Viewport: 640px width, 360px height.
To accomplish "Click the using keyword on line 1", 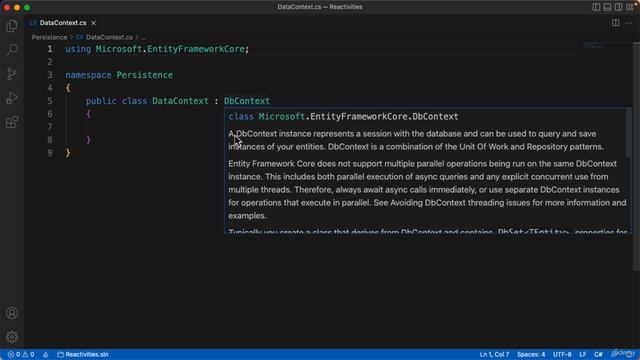I will [78, 49].
